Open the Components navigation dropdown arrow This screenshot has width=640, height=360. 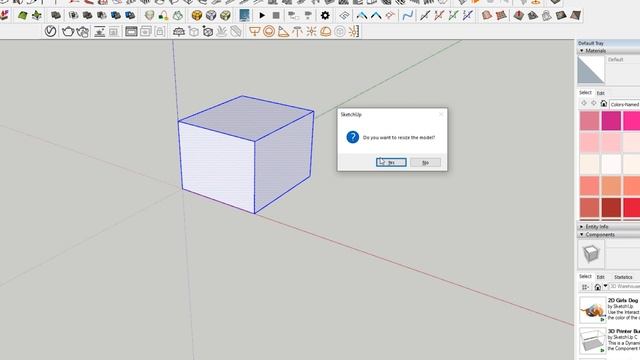click(x=606, y=286)
